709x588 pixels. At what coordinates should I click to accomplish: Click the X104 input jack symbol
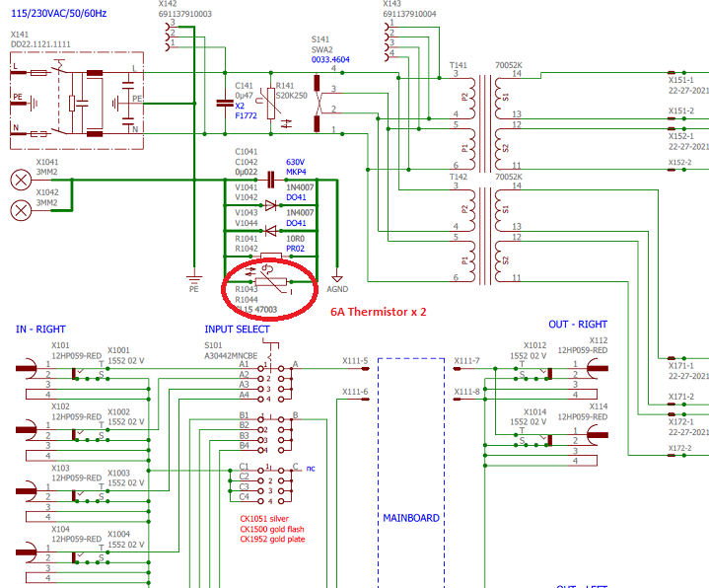click(x=27, y=552)
